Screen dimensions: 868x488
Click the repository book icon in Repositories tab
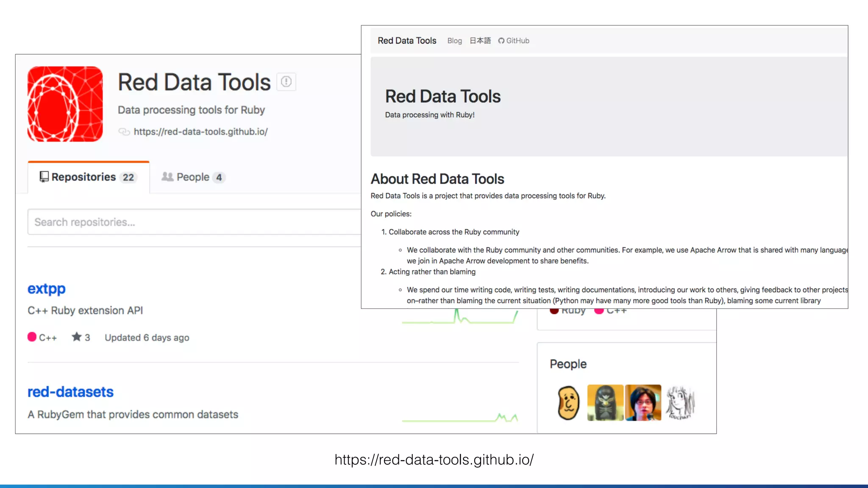(x=44, y=177)
